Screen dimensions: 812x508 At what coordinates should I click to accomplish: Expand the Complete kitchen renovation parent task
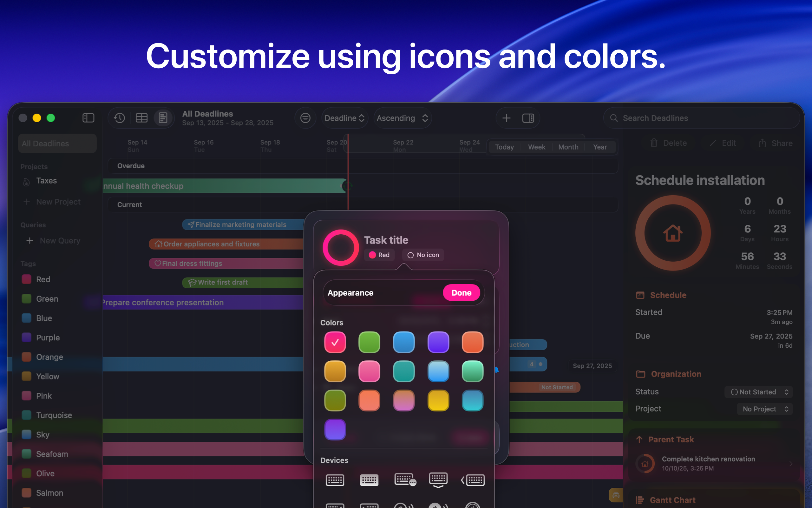click(714, 464)
